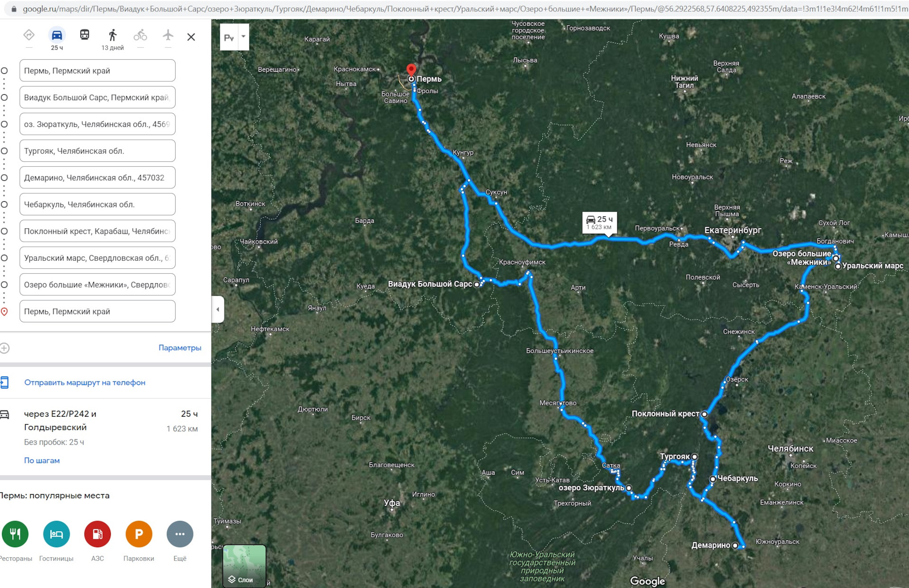Select the public transit mode icon
This screenshot has height=588, width=909.
tap(85, 35)
